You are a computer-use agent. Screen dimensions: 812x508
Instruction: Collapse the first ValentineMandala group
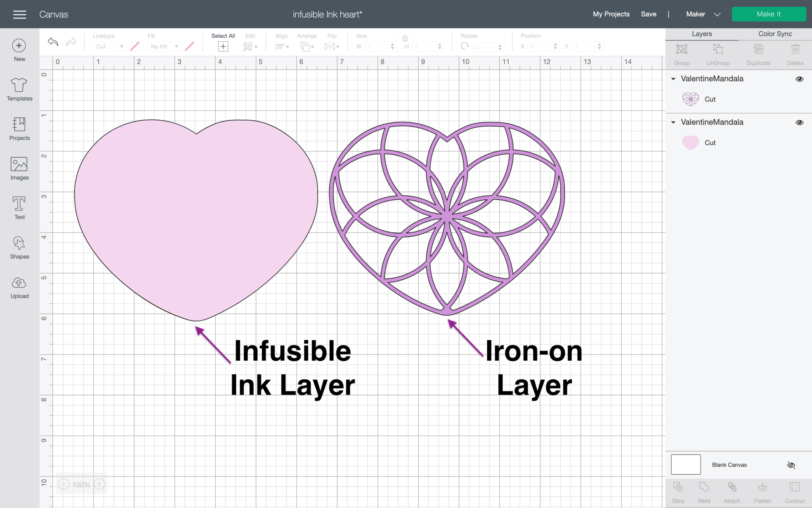(x=673, y=79)
